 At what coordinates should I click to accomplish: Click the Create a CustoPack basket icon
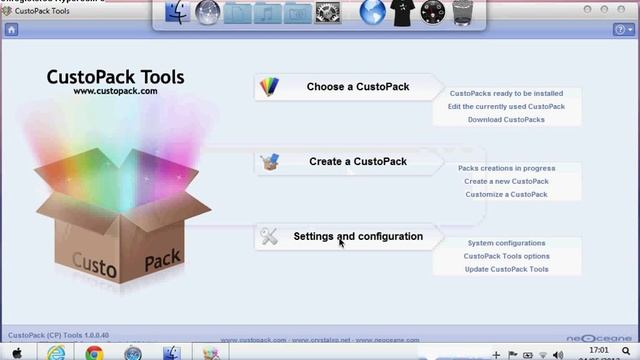[x=270, y=162]
